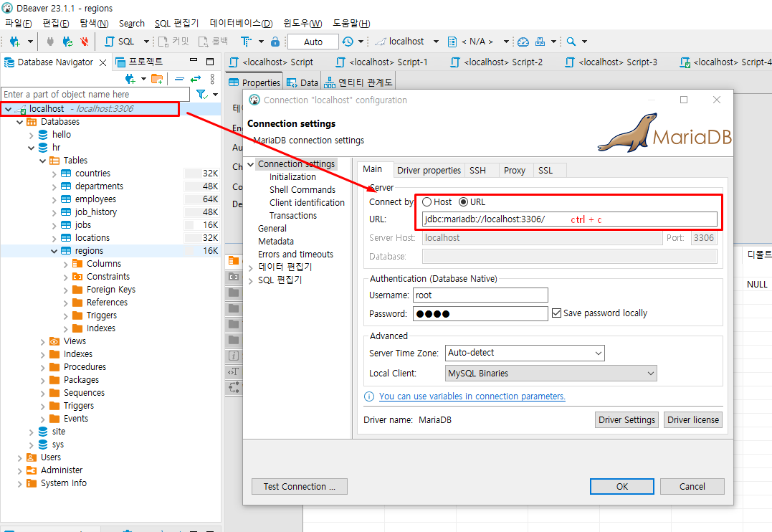Click link with editor arrows icon

tap(196, 79)
